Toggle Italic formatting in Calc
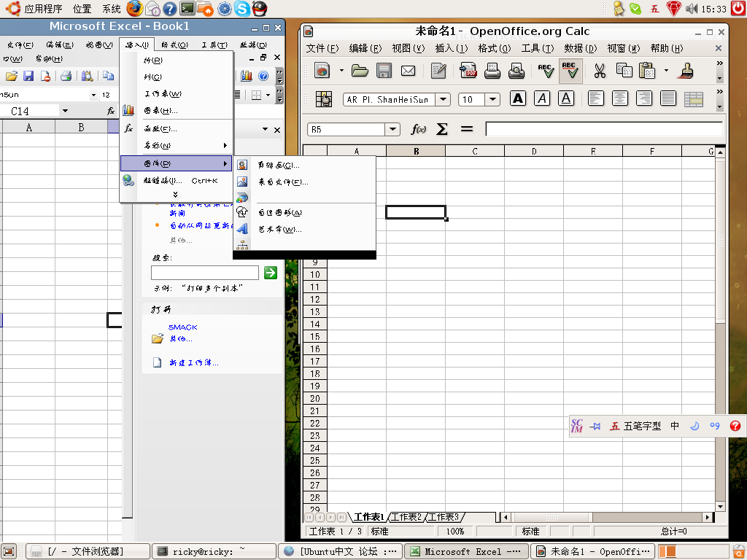747x560 pixels. (542, 98)
